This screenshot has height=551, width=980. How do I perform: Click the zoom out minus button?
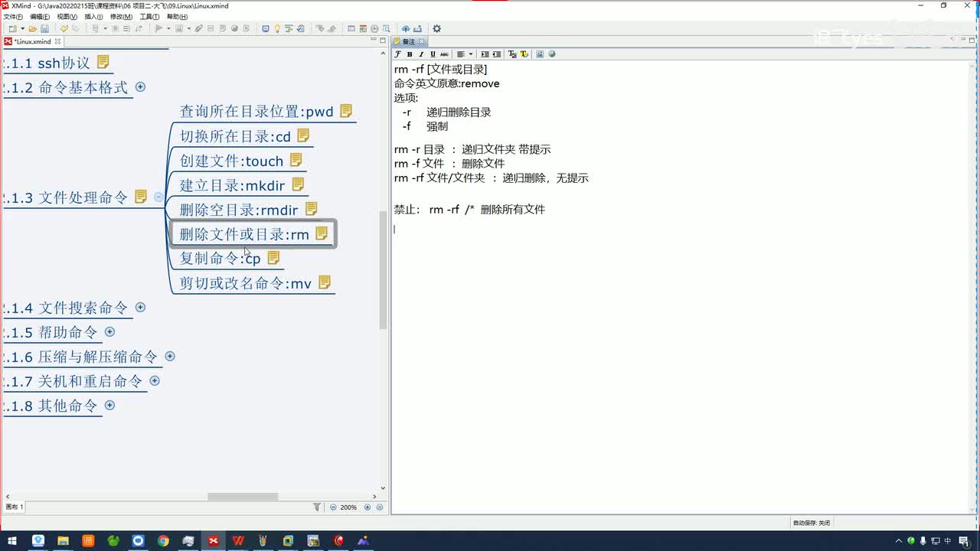tap(333, 507)
